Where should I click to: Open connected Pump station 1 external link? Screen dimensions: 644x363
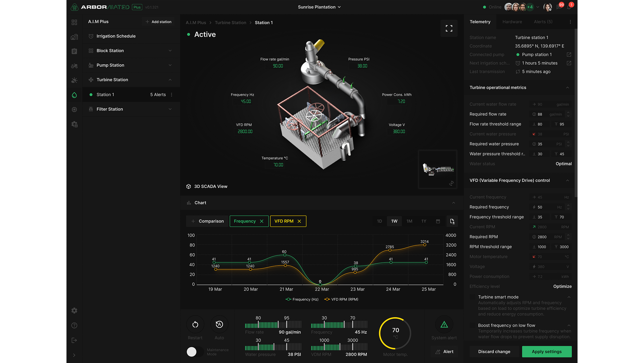coord(569,55)
